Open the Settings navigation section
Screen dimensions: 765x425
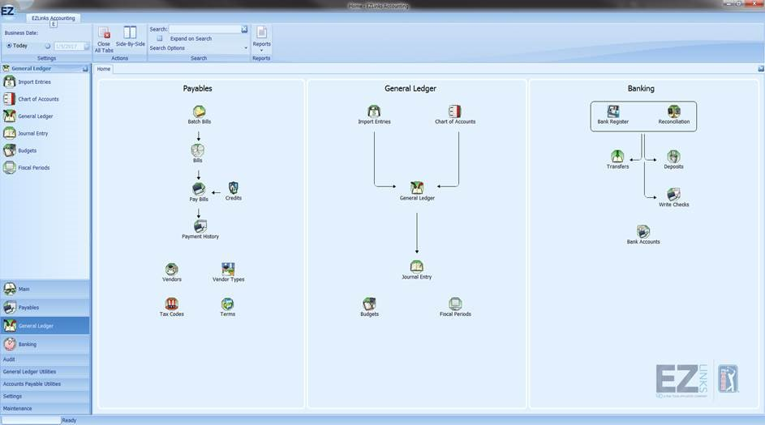45,396
